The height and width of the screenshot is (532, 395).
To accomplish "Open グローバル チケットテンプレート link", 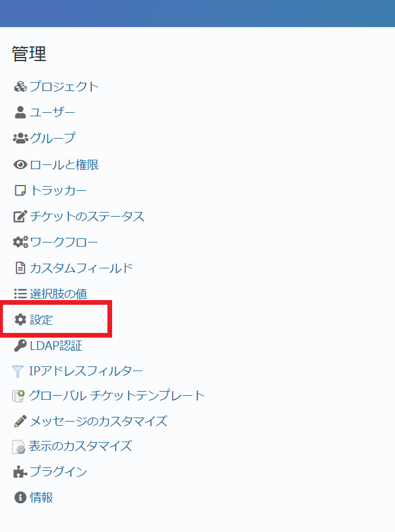I will [117, 396].
